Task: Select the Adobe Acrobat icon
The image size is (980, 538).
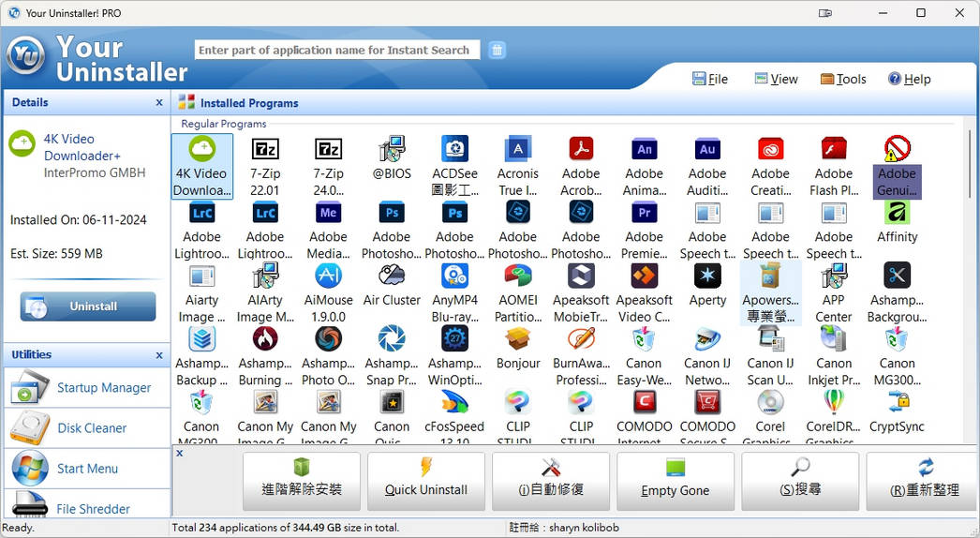Action: (x=581, y=149)
